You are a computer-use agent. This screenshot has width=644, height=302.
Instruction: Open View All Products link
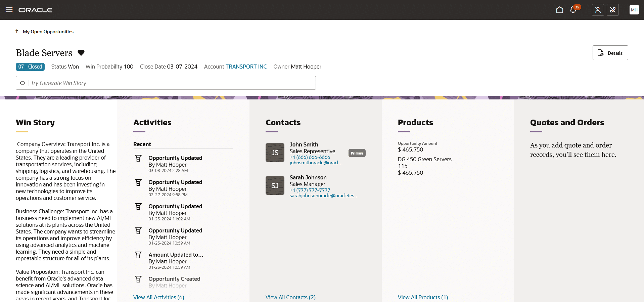tap(423, 297)
